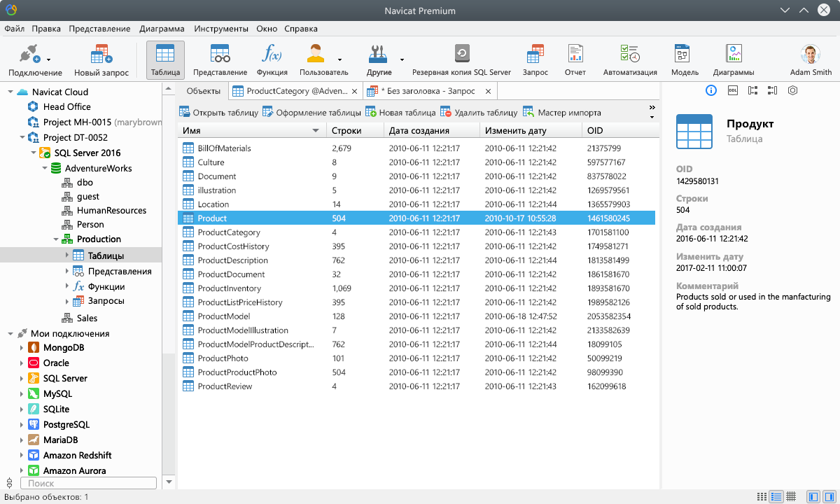840x504 pixels.
Task: Switch to list view in the status bar
Action: coord(776,496)
